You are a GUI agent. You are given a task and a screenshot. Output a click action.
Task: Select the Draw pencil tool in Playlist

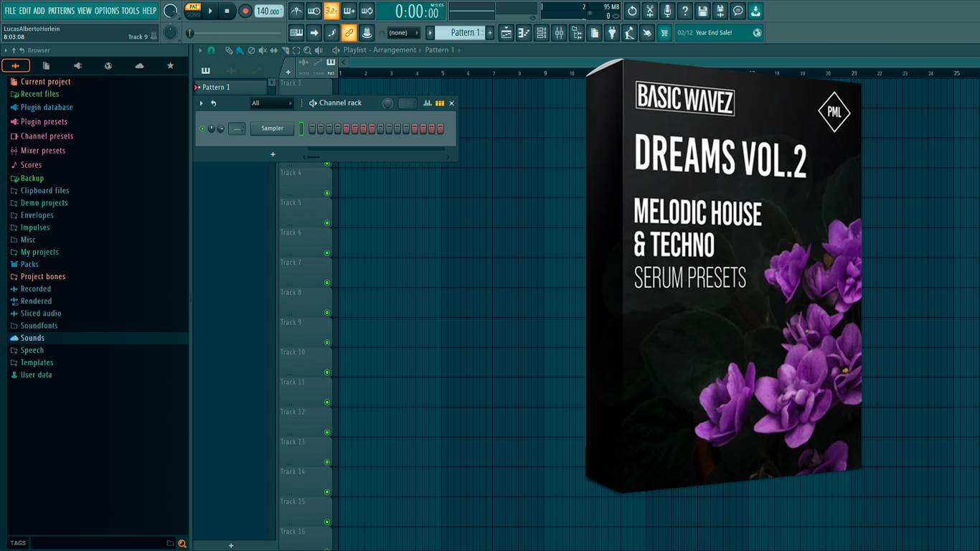229,50
